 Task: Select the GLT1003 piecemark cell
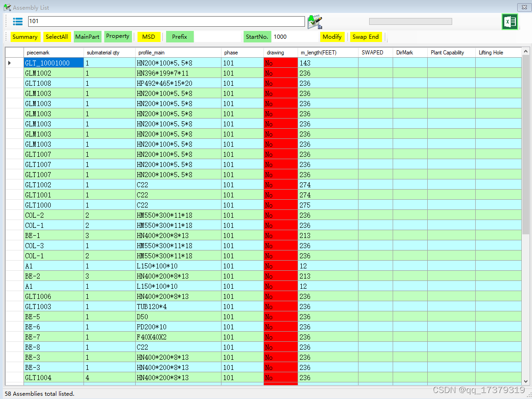pos(54,307)
